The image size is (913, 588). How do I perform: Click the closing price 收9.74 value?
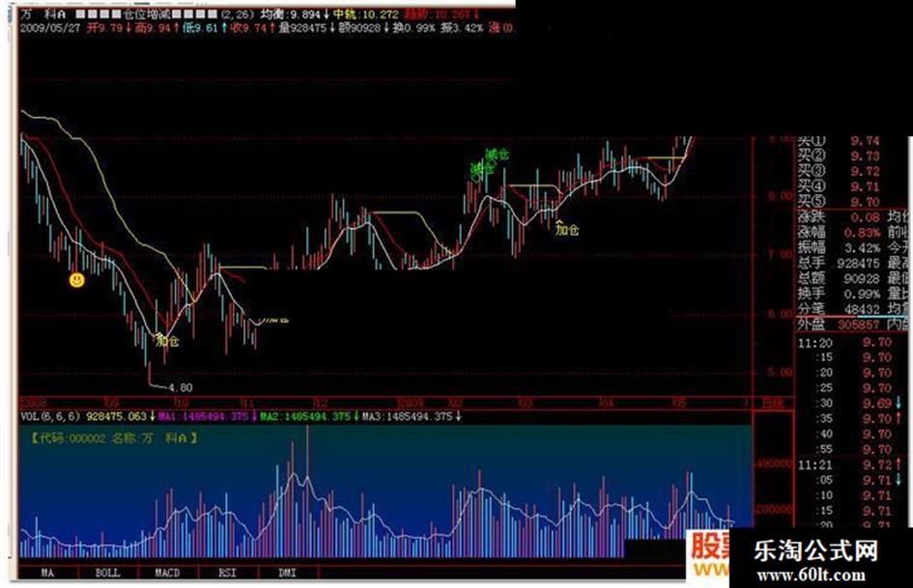(x=253, y=27)
